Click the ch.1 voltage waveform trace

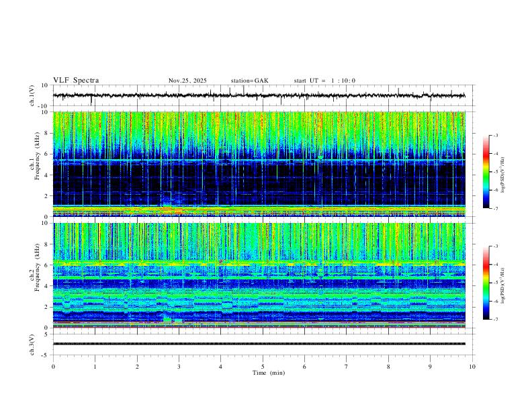(259, 95)
